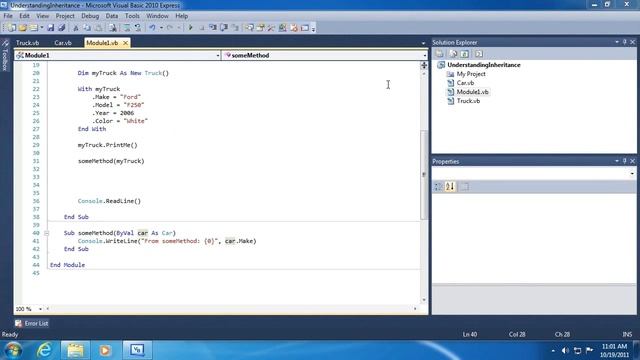Open the Error List panel tab
This screenshot has width=640, height=360.
31,323
